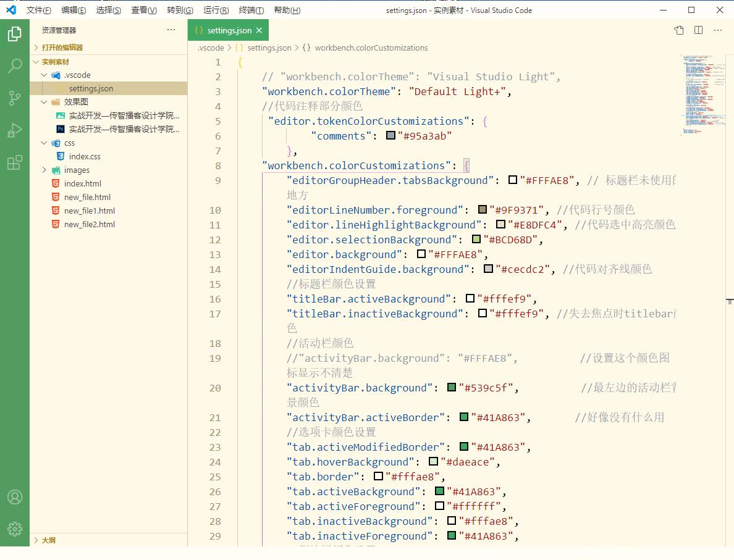Image resolution: width=734 pixels, height=560 pixels.
Task: Click the "Default Light+" theme value
Action: pyautogui.click(x=457, y=92)
